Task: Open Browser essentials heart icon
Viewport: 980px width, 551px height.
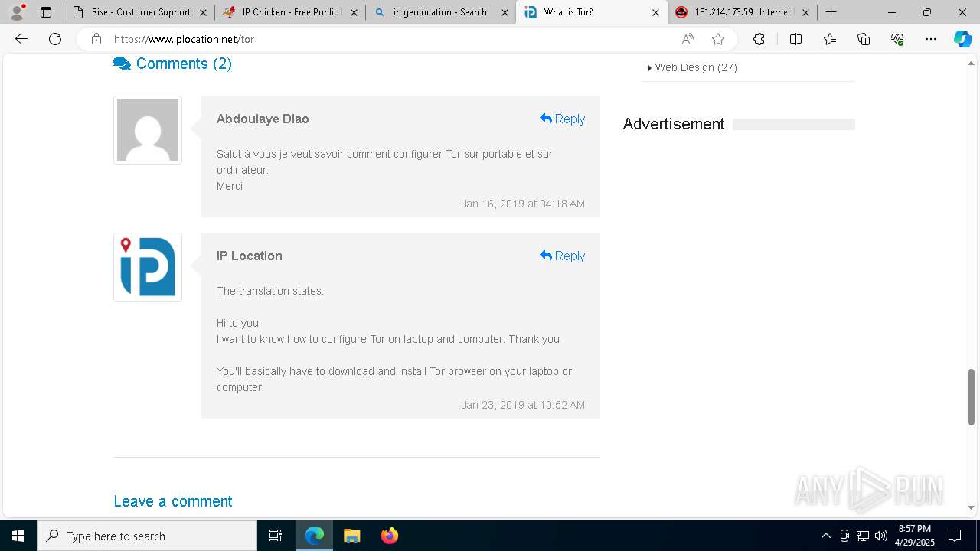Action: pos(897,39)
